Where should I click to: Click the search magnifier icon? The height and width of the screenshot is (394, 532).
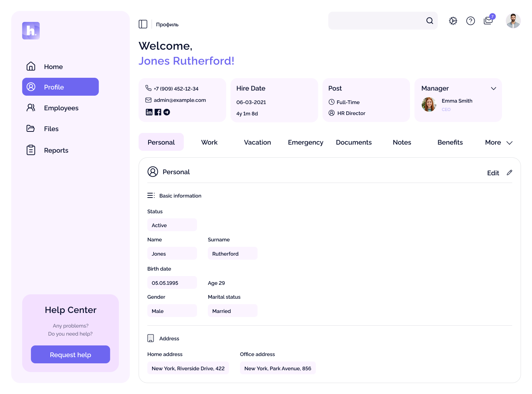click(x=429, y=21)
